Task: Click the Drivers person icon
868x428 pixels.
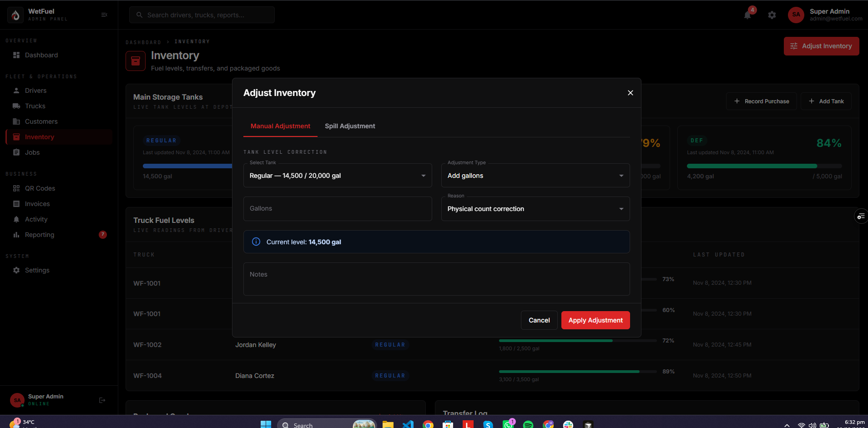Action: pyautogui.click(x=16, y=91)
